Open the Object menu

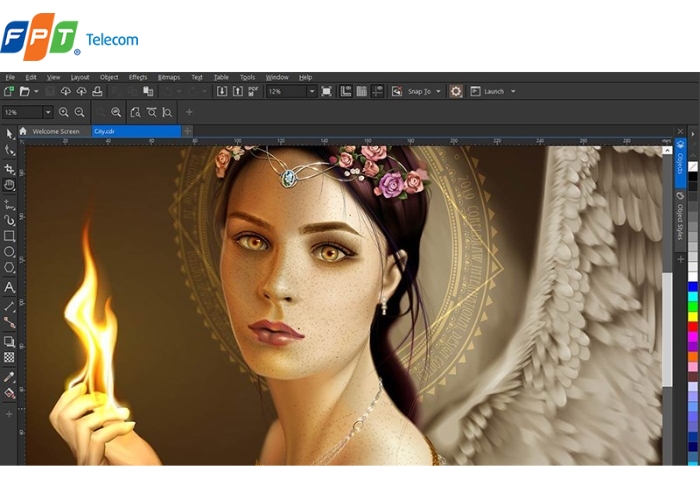[x=109, y=77]
